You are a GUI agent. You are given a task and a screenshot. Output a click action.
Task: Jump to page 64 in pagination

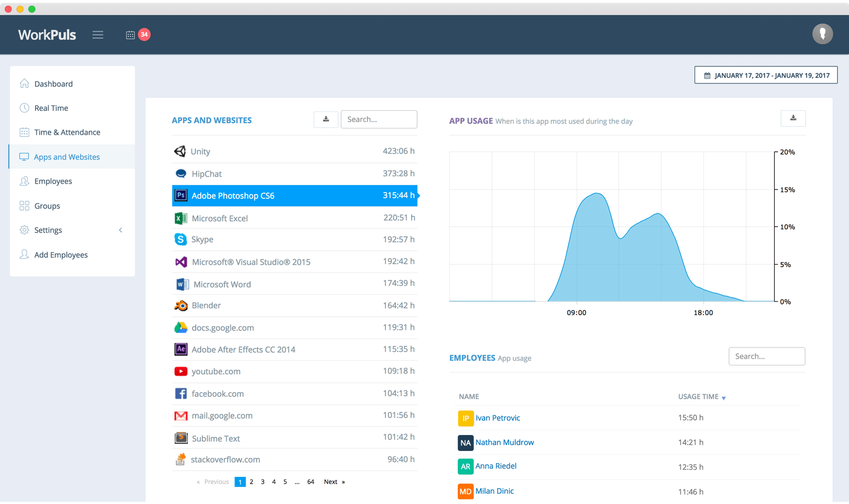(311, 482)
